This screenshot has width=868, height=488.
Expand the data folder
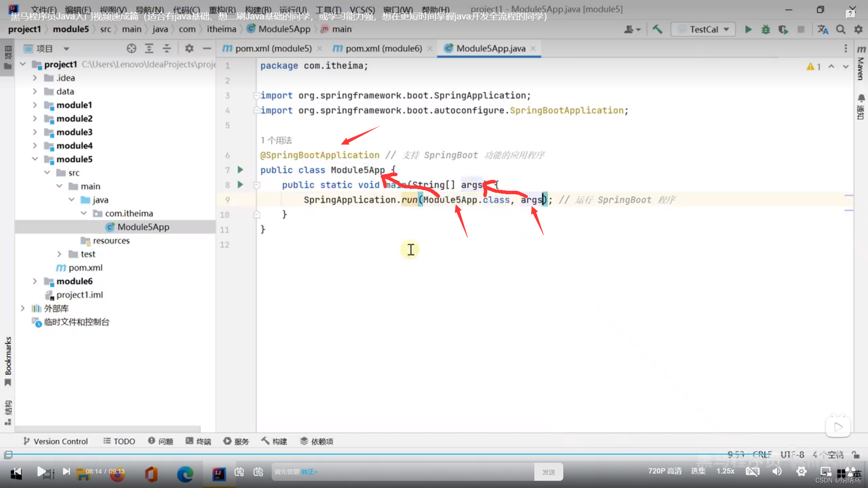[x=35, y=91]
